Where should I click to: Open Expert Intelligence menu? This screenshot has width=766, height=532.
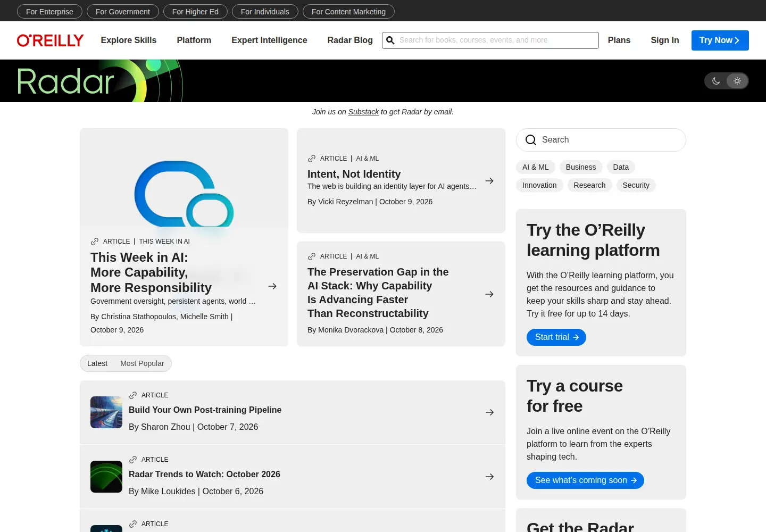[269, 40]
